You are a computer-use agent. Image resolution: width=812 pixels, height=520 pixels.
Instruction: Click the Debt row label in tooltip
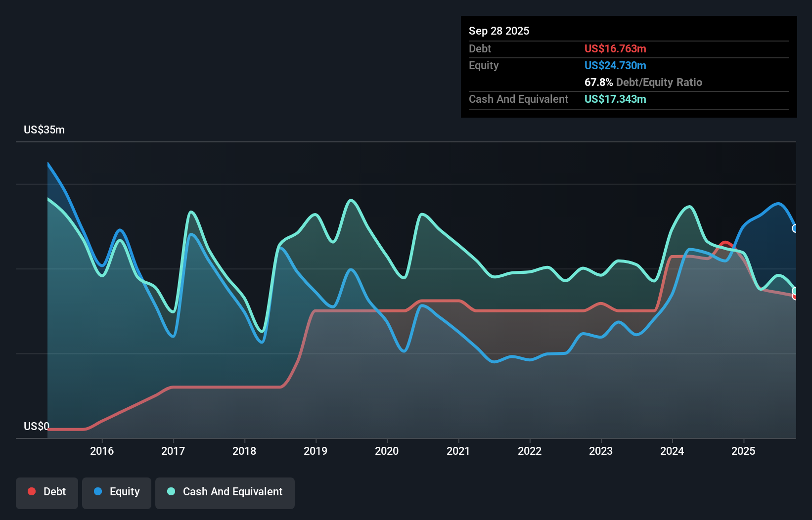point(480,48)
